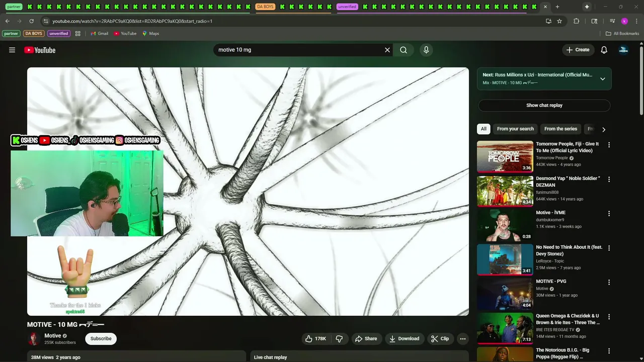Open options for Tomorrow People video
Image resolution: width=644 pixels, height=362 pixels.
pos(609,145)
